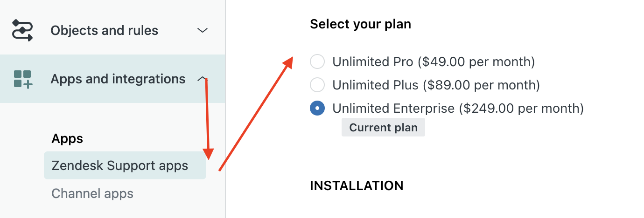Click the Unlimited Plus $89.00 plan label
The width and height of the screenshot is (644, 218).
click(436, 85)
